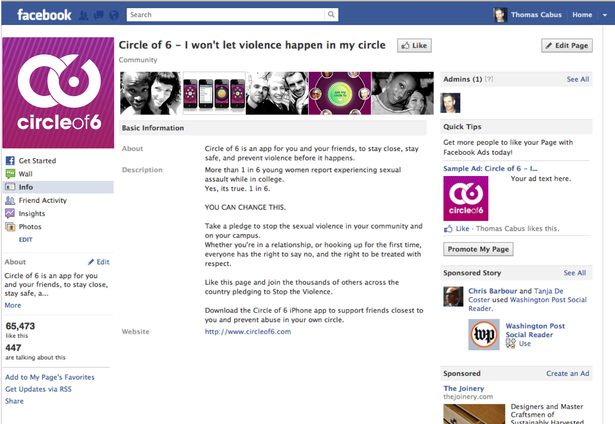Screen dimensions: 615x424
Task: Like the Circle of 6 page
Action: click(414, 45)
